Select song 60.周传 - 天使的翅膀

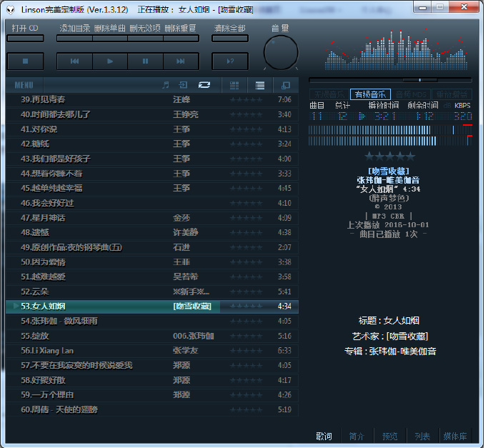[x=152, y=410]
